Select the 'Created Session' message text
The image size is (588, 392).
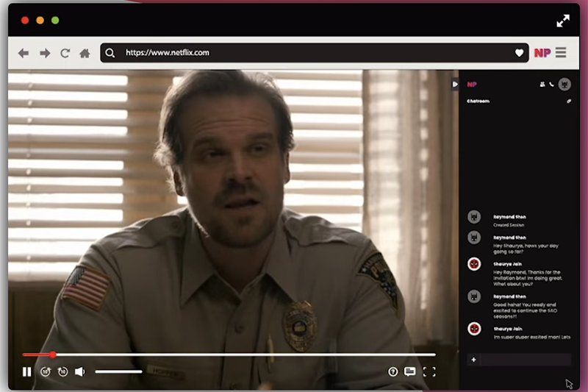pos(509,225)
